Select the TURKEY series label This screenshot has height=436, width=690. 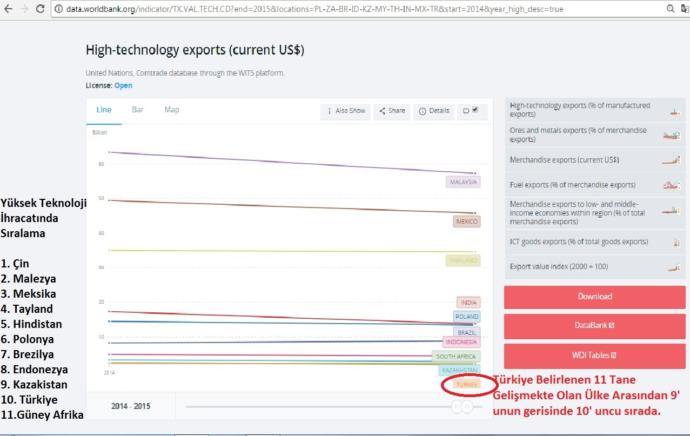coord(467,385)
